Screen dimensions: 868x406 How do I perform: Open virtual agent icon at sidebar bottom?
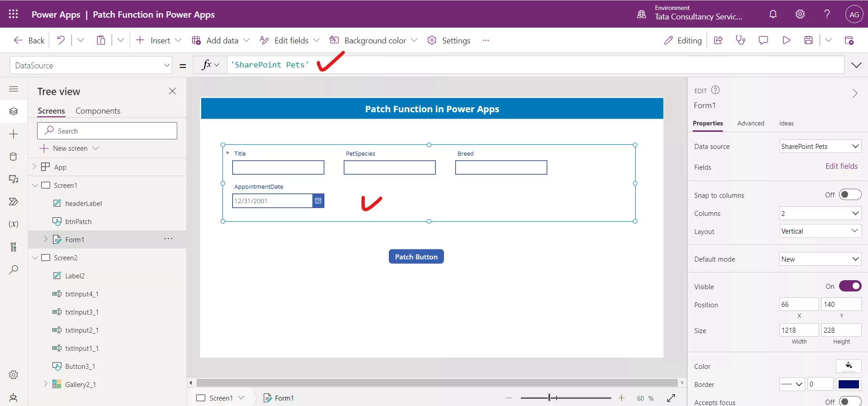(x=14, y=397)
